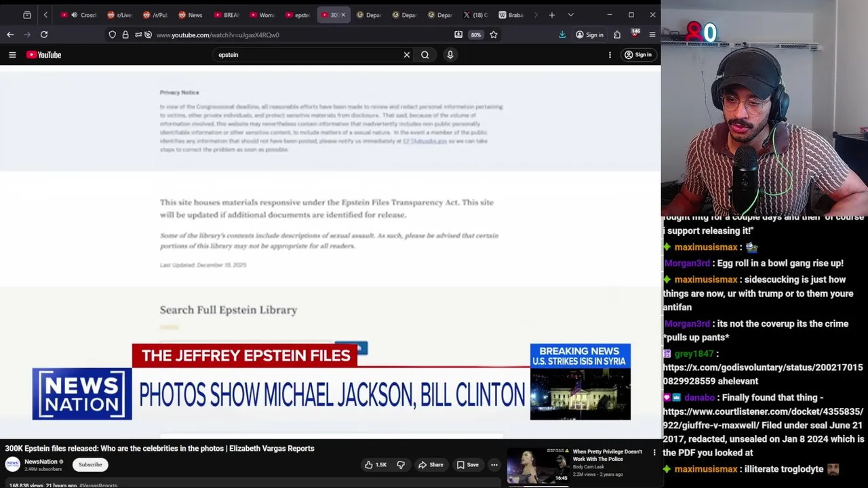Share the video
Viewport: 868px width, 488px height.
tap(431, 465)
